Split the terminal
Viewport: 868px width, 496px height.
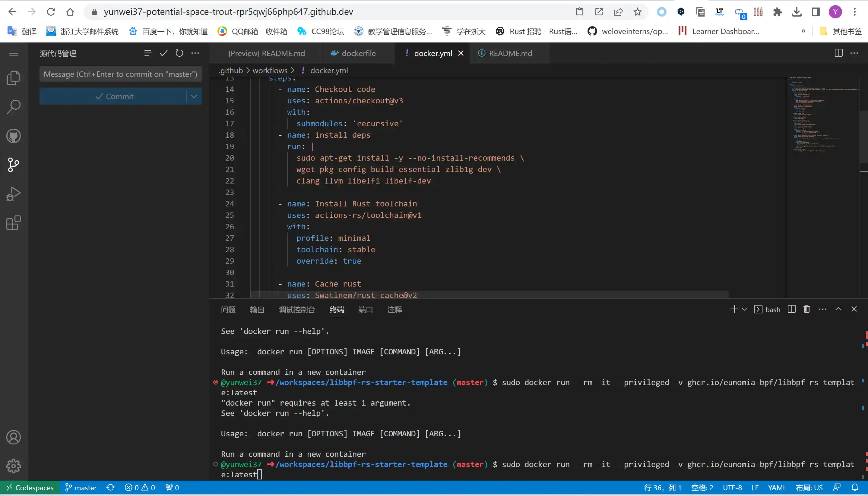click(x=791, y=309)
